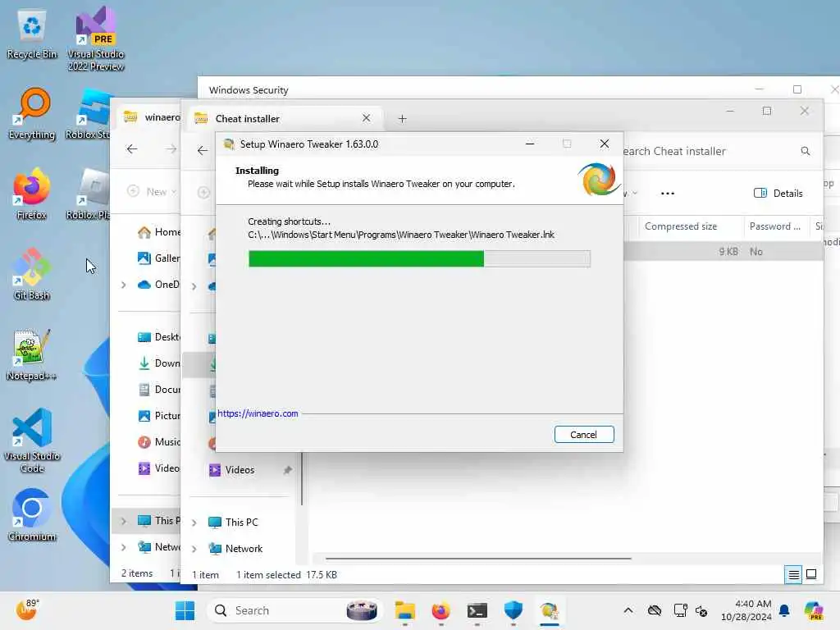Show hidden system tray icons
The image size is (840, 630).
click(x=628, y=610)
